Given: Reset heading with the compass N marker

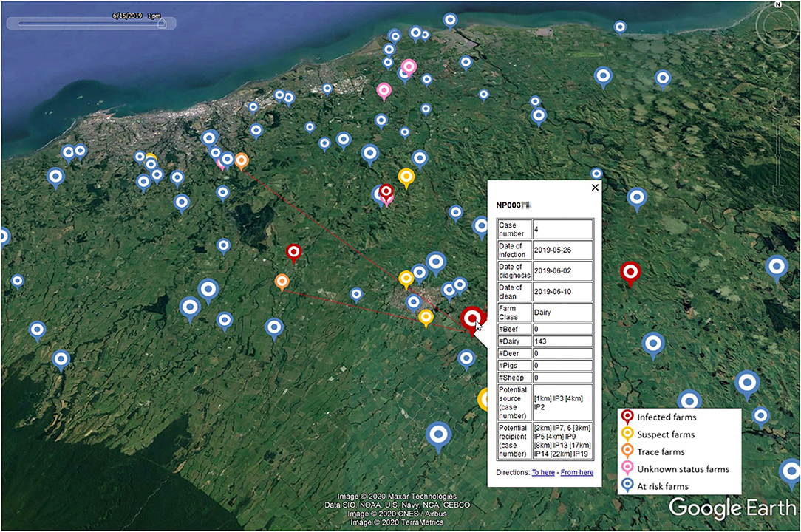Looking at the screenshot, I should [x=777, y=4].
